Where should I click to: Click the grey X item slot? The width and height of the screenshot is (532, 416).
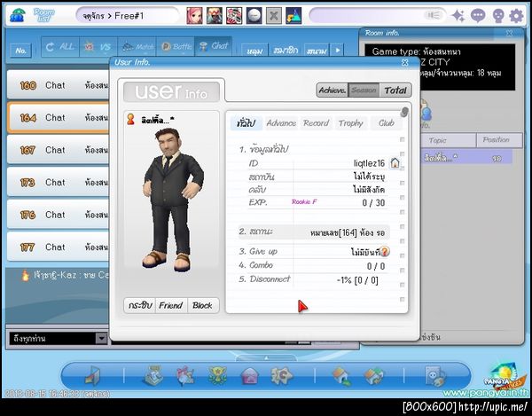(x=273, y=16)
